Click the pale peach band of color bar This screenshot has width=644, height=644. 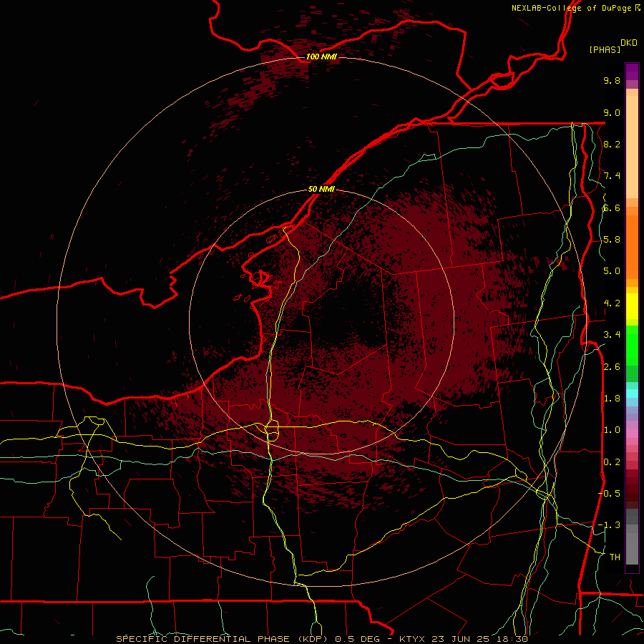click(x=632, y=147)
